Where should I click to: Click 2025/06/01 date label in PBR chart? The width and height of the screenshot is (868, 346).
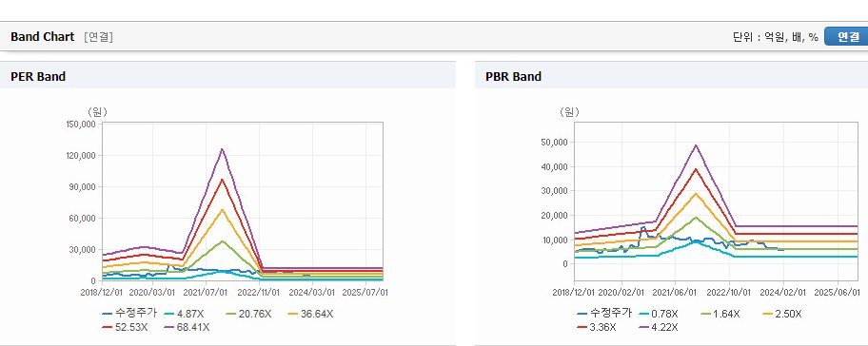[x=838, y=292]
